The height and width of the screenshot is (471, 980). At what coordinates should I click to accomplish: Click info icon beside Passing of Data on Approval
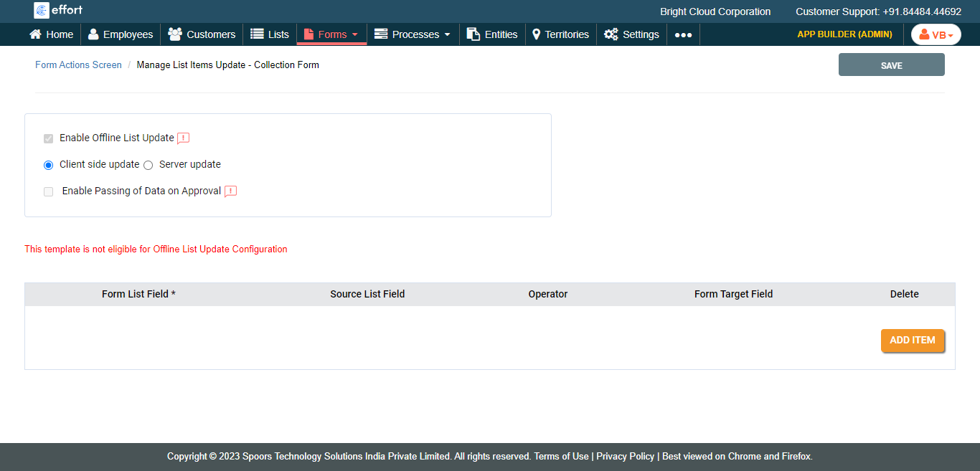230,191
